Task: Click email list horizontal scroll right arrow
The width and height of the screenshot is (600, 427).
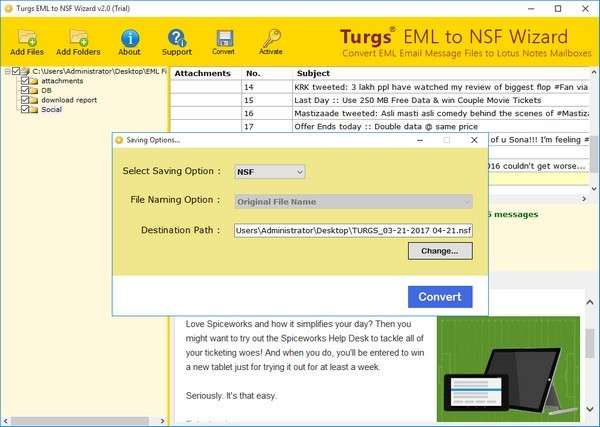Action: pos(584,199)
